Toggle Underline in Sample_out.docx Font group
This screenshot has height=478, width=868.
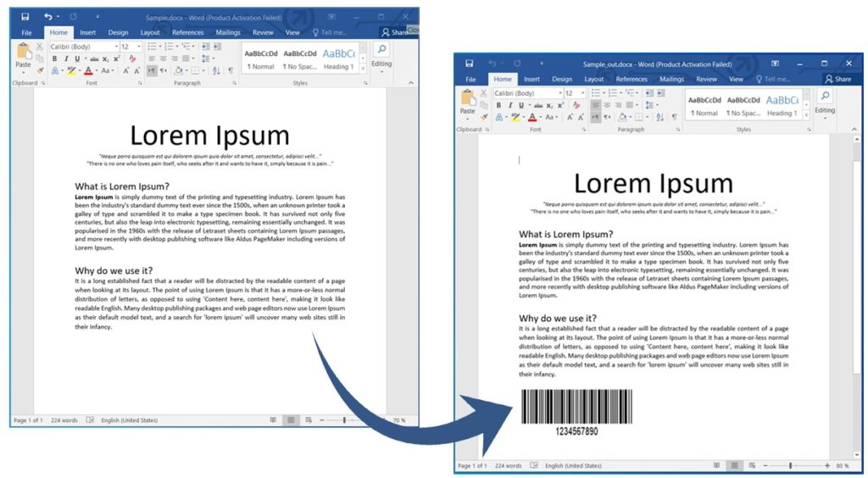(x=520, y=105)
